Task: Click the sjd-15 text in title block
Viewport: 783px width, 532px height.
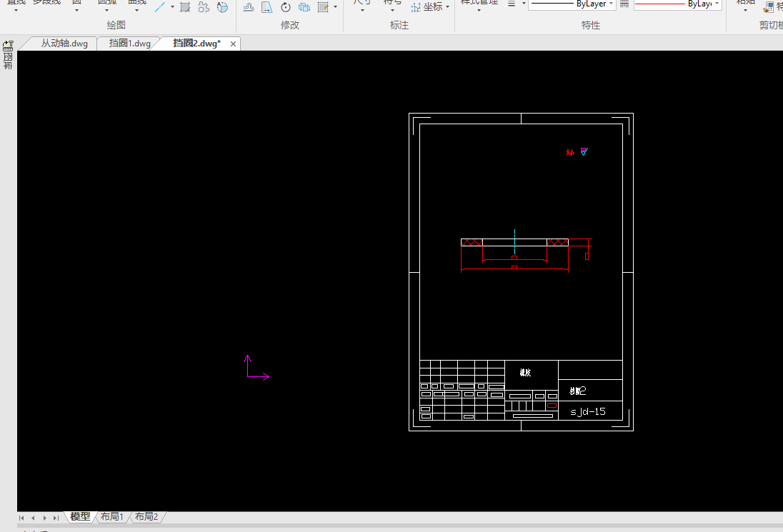Action: point(588,412)
